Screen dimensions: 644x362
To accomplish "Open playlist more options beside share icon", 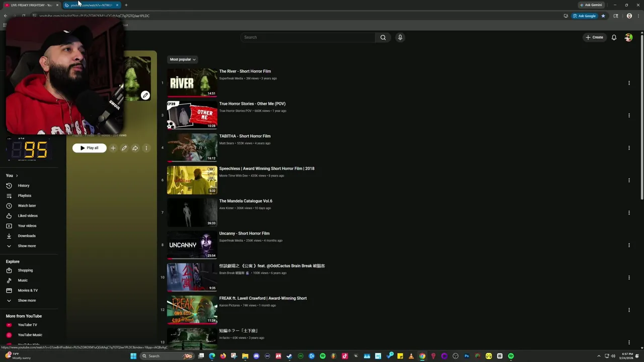I will [x=146, y=148].
